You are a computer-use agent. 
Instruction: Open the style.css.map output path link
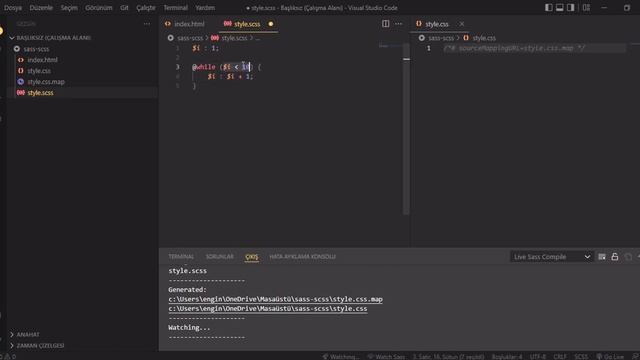point(276,299)
